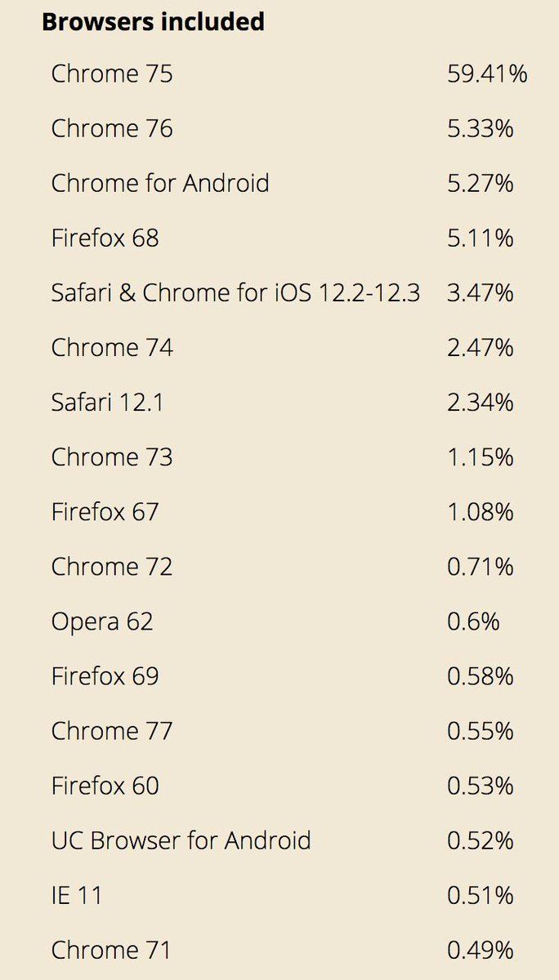Click the Firefox 67 entry
This screenshot has width=559, height=980.
(105, 511)
